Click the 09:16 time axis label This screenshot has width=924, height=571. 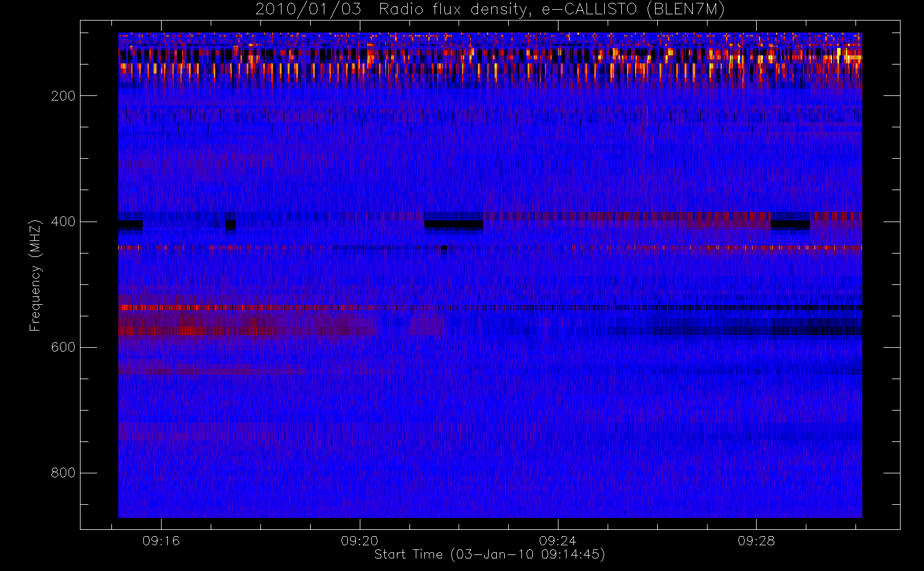tap(161, 541)
